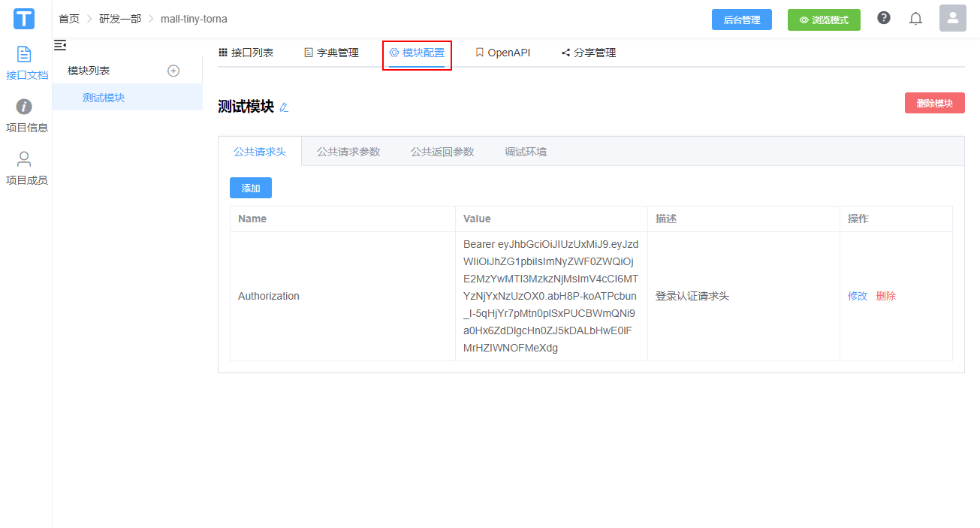The image size is (980, 528).
Task: Click mall-tiny-torna in the breadcrumb
Action: click(x=194, y=19)
